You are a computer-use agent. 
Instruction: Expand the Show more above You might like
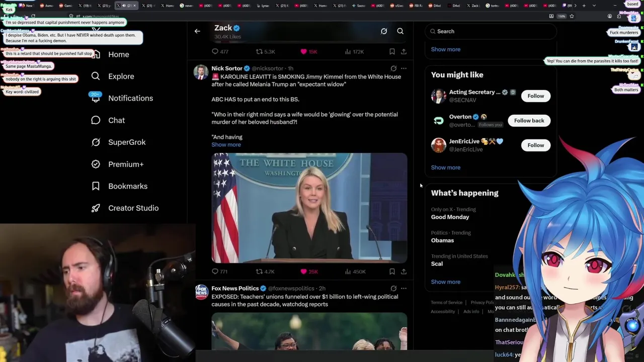(445, 49)
